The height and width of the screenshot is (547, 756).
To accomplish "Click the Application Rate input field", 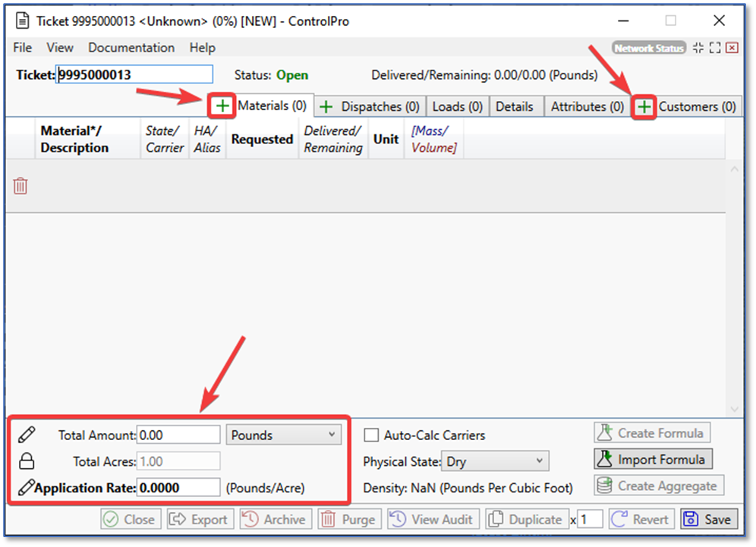I will pos(178,488).
